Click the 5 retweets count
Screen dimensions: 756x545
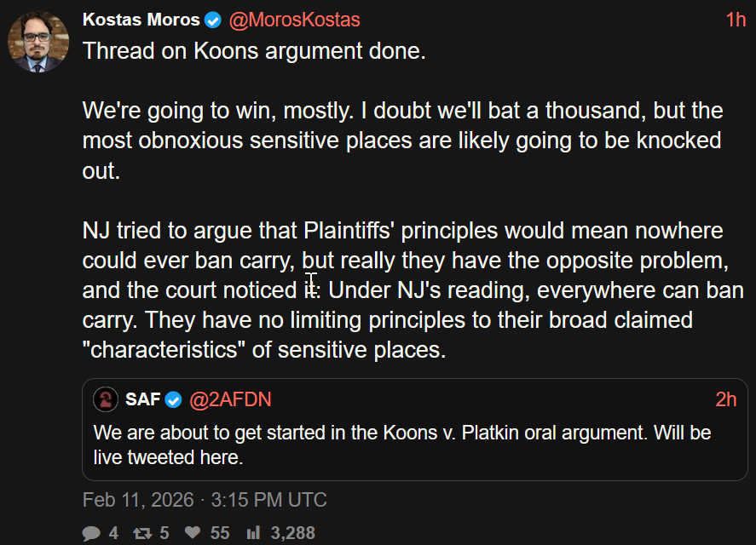point(164,533)
